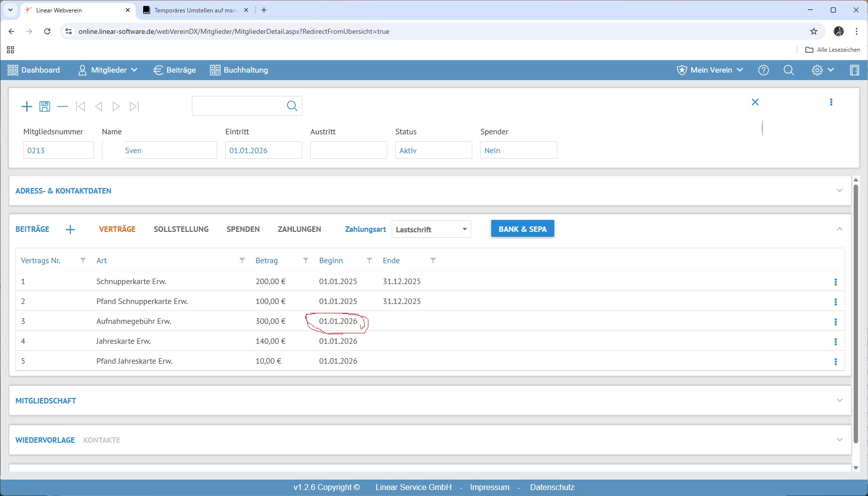Jump to last record arrow icon
868x496 pixels.
(134, 106)
